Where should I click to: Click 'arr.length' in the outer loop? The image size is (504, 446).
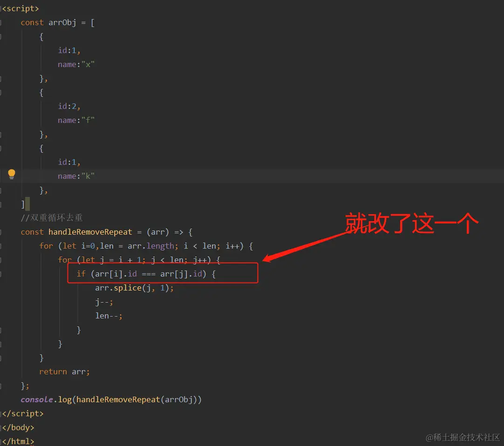[151, 246]
